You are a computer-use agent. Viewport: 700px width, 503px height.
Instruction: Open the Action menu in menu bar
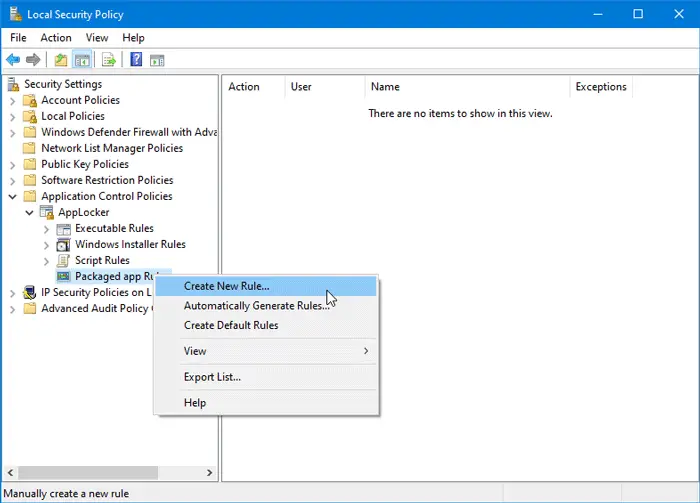pos(56,38)
